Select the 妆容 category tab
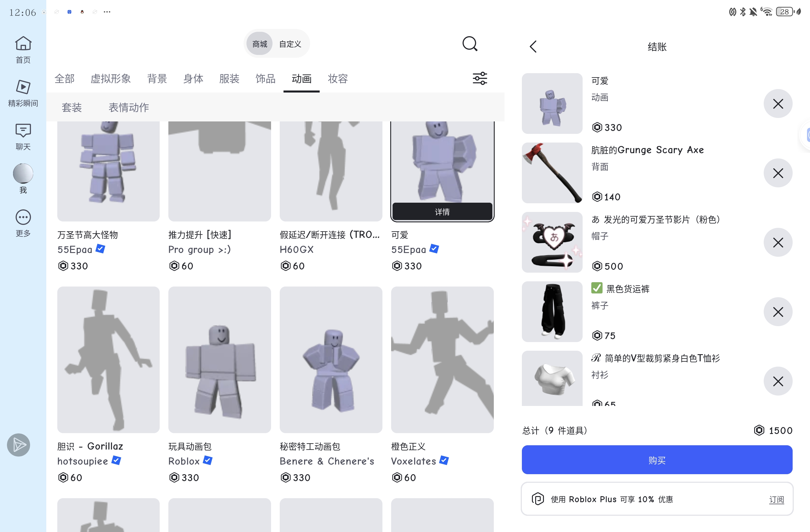Screen dimensions: 810x532 coord(338,79)
